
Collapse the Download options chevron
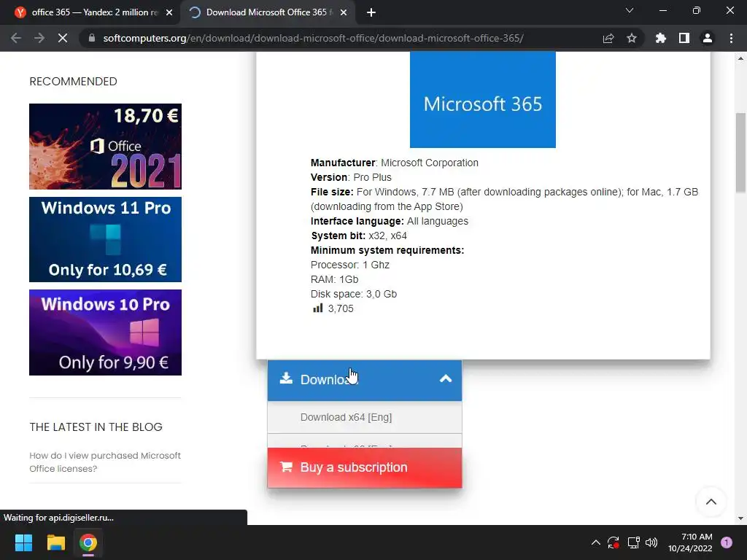click(446, 379)
